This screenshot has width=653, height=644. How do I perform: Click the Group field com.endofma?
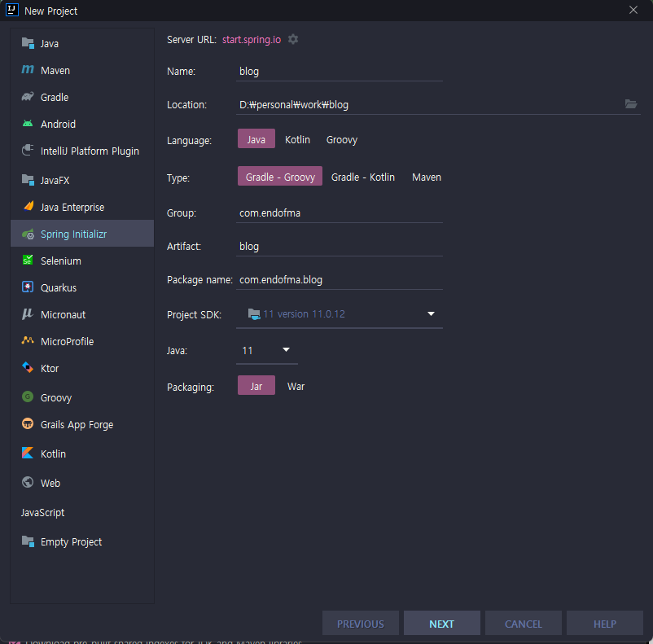point(340,212)
